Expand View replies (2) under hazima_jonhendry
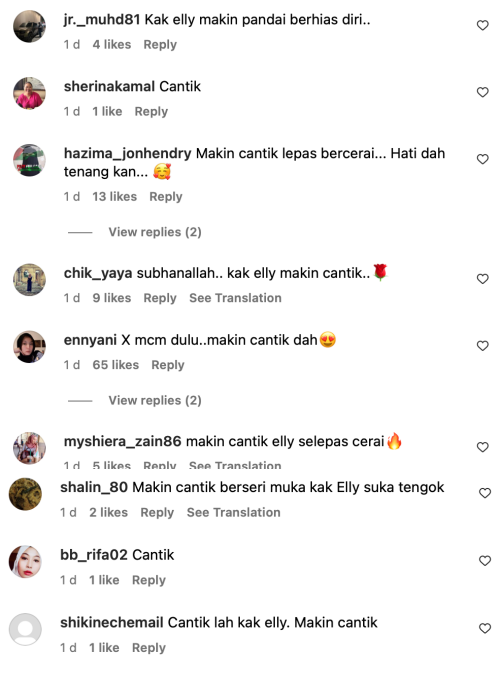Screen dimensions: 500x673 pos(155,232)
